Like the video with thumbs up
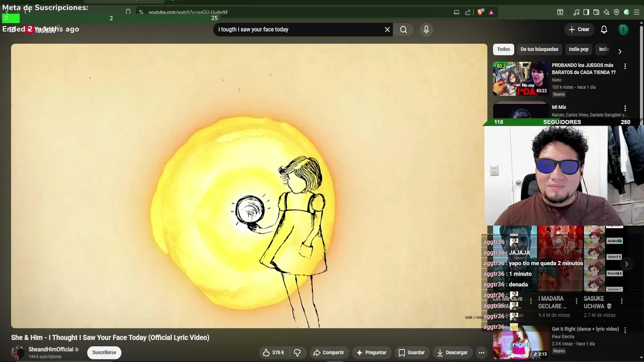This screenshot has height=362, width=644. click(x=273, y=352)
